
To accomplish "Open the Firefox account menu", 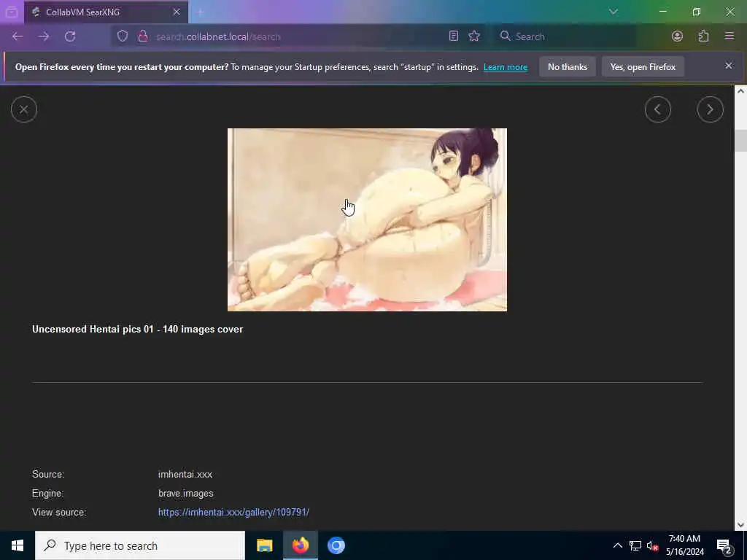I will pos(677,36).
